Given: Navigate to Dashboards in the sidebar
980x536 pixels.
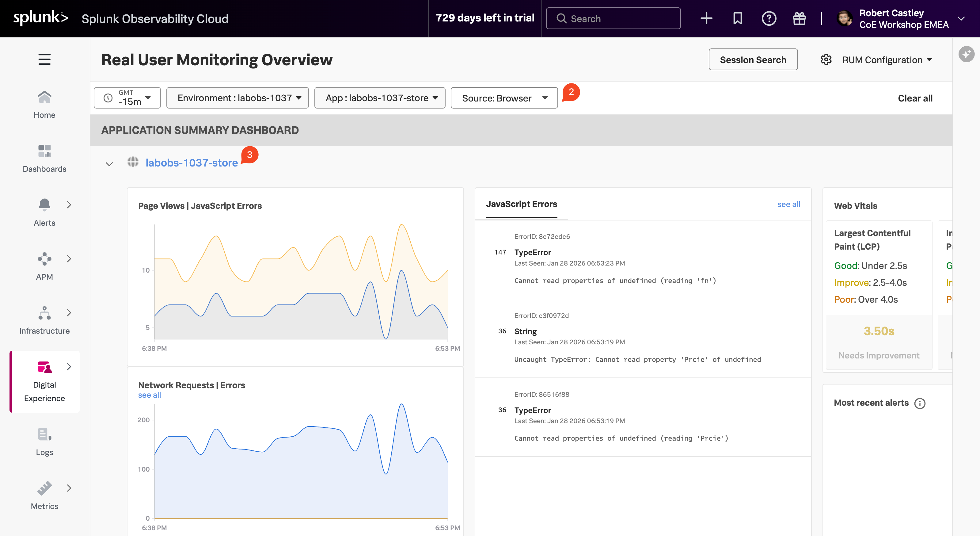Looking at the screenshot, I should click(x=44, y=158).
